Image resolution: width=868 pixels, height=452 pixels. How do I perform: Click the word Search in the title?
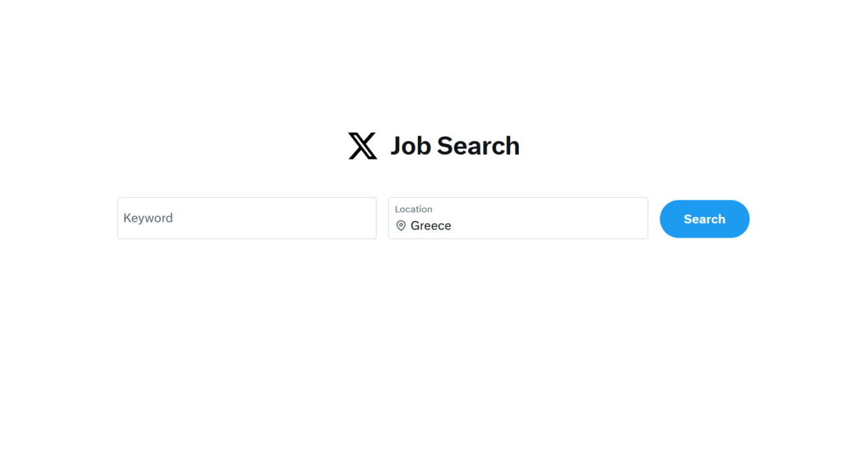(478, 146)
